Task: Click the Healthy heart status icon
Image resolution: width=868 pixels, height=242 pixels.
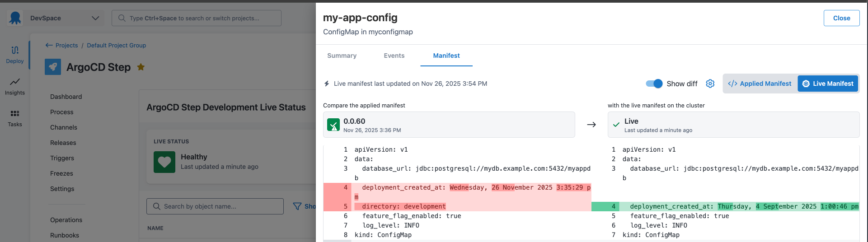Action: (164, 162)
